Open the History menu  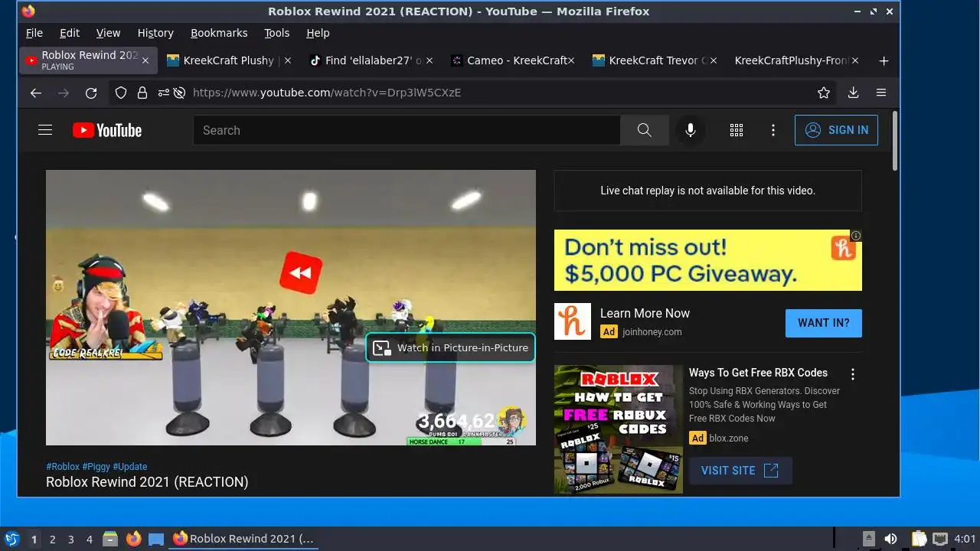155,33
